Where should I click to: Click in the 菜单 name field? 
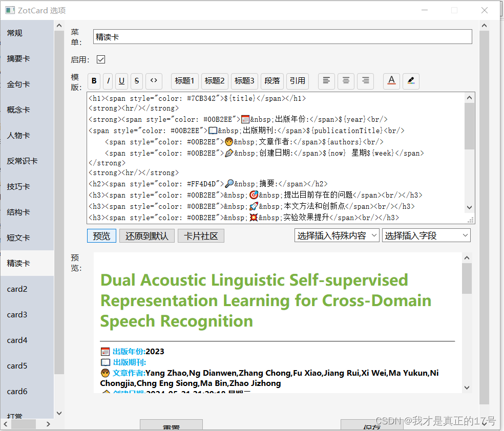283,37
